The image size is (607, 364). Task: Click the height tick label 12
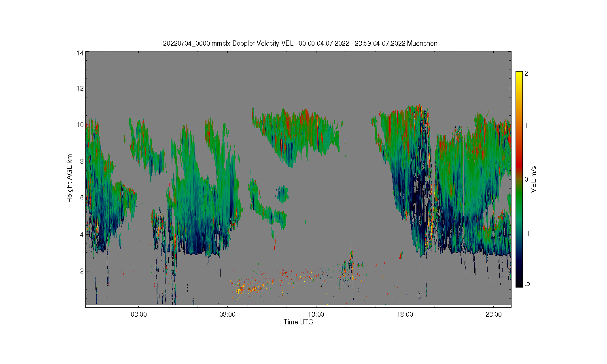pos(81,88)
